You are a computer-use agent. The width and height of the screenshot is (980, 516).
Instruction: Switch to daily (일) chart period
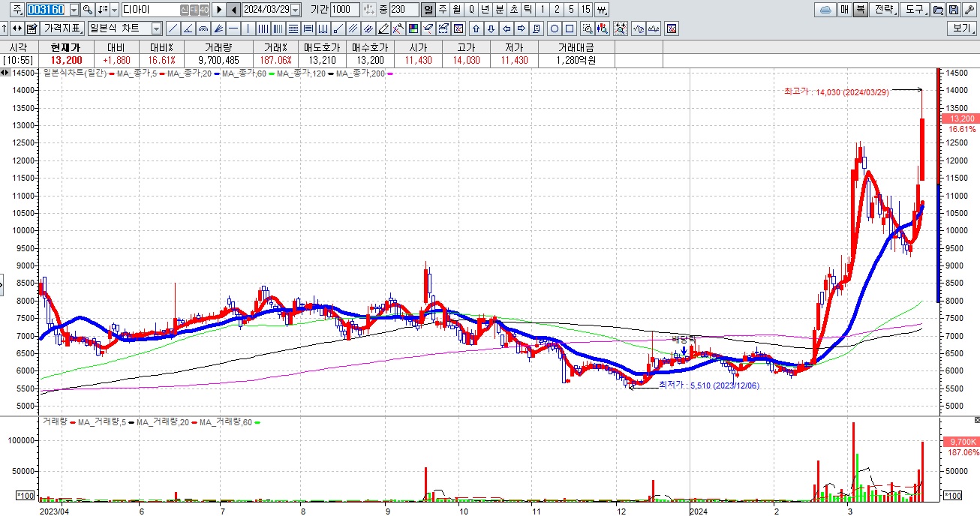pyautogui.click(x=428, y=10)
